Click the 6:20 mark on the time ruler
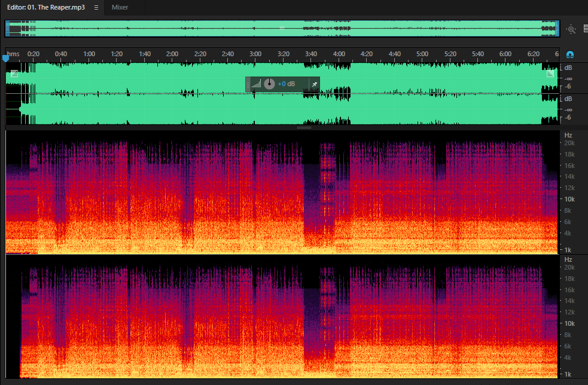This screenshot has width=588, height=385. (533, 54)
